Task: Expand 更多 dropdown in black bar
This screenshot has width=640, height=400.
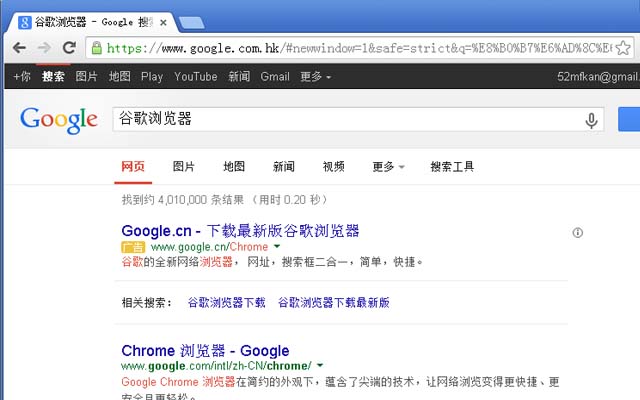Action: tap(316, 76)
